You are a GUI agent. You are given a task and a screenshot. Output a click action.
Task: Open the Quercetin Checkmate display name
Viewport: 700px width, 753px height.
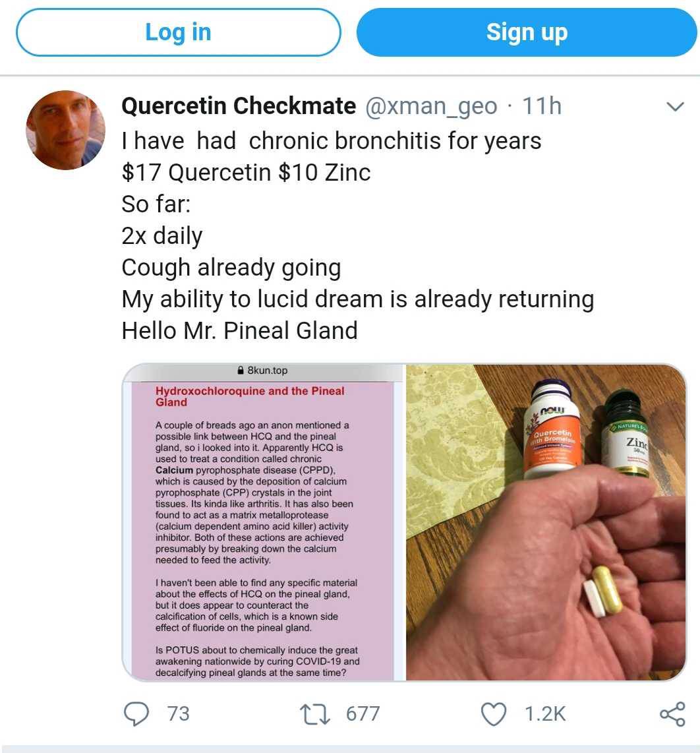[239, 106]
